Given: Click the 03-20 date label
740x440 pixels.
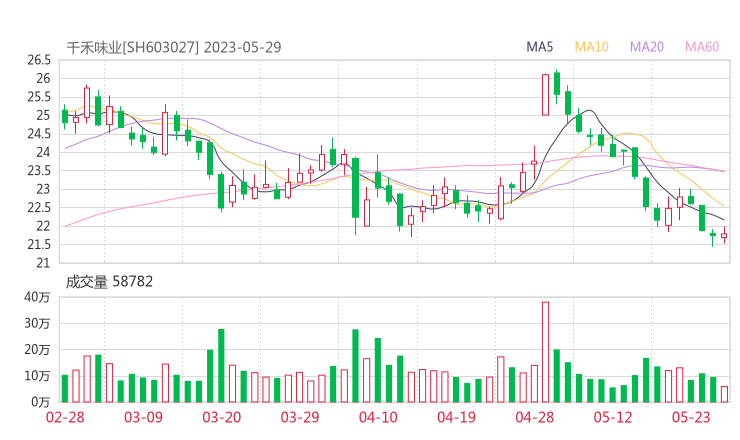Looking at the screenshot, I should click(222, 417).
